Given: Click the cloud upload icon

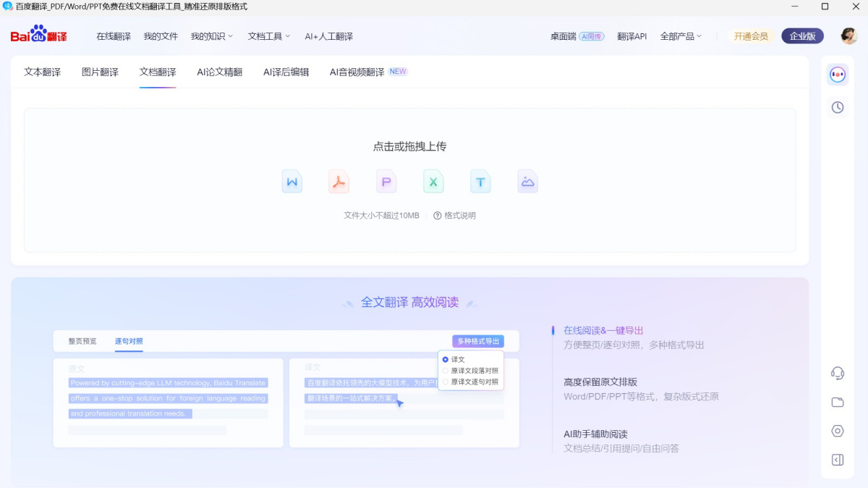Looking at the screenshot, I should pyautogui.click(x=527, y=181).
